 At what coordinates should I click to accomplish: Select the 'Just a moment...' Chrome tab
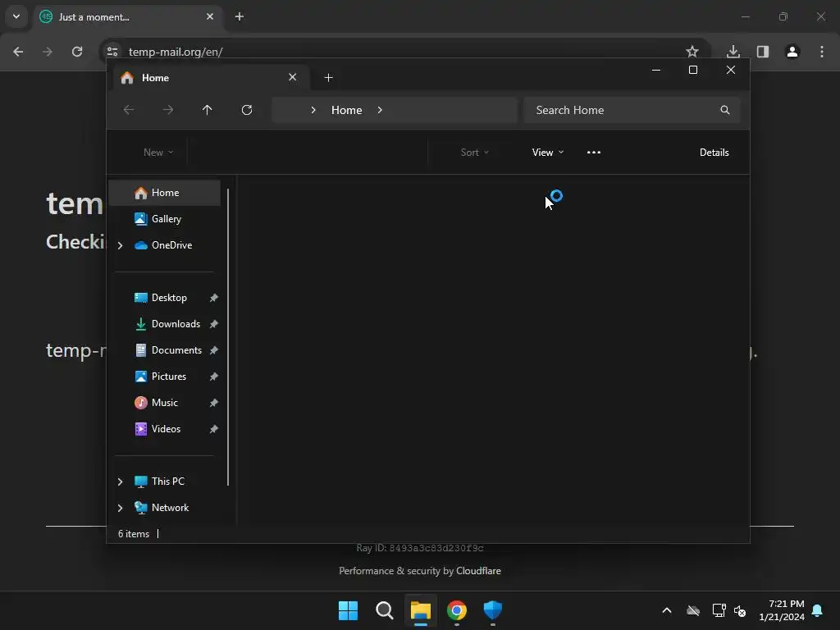point(128,17)
